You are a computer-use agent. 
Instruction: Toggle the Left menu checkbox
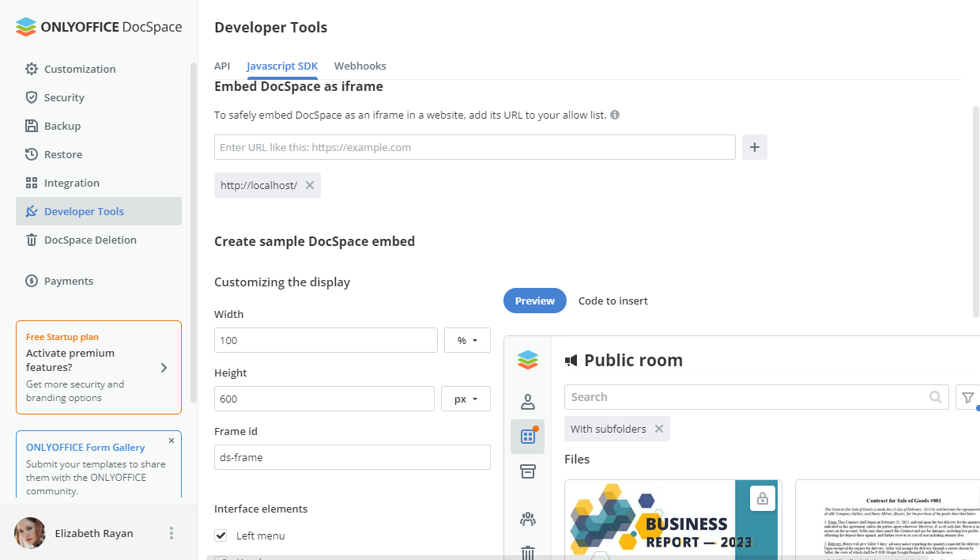click(x=221, y=536)
